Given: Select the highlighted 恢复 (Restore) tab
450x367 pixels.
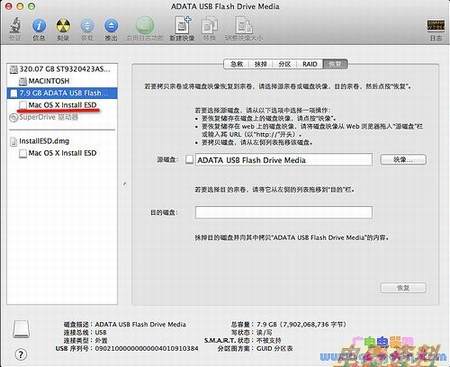Looking at the screenshot, I should click(335, 64).
